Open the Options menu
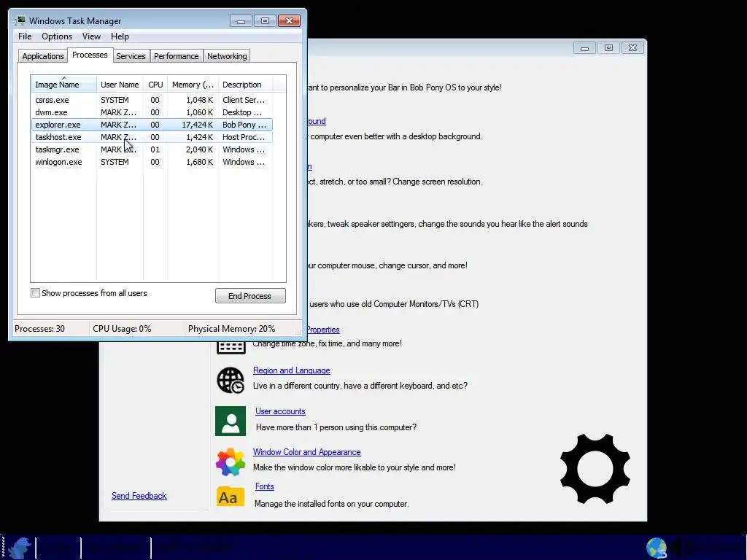 pyautogui.click(x=57, y=36)
